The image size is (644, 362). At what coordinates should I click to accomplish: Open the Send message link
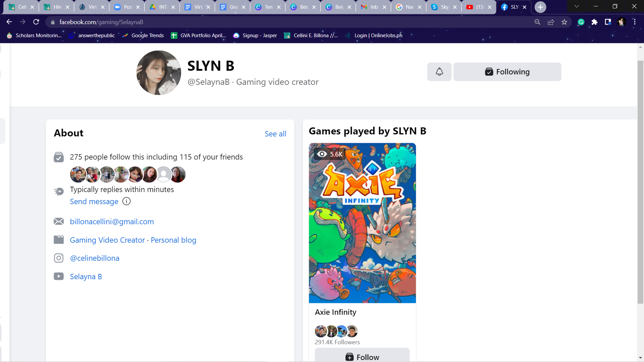tap(94, 201)
